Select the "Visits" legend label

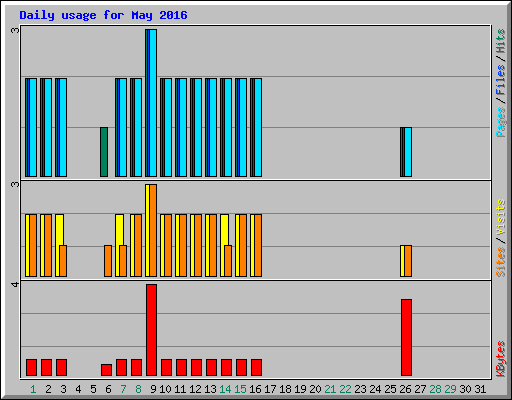pos(500,218)
